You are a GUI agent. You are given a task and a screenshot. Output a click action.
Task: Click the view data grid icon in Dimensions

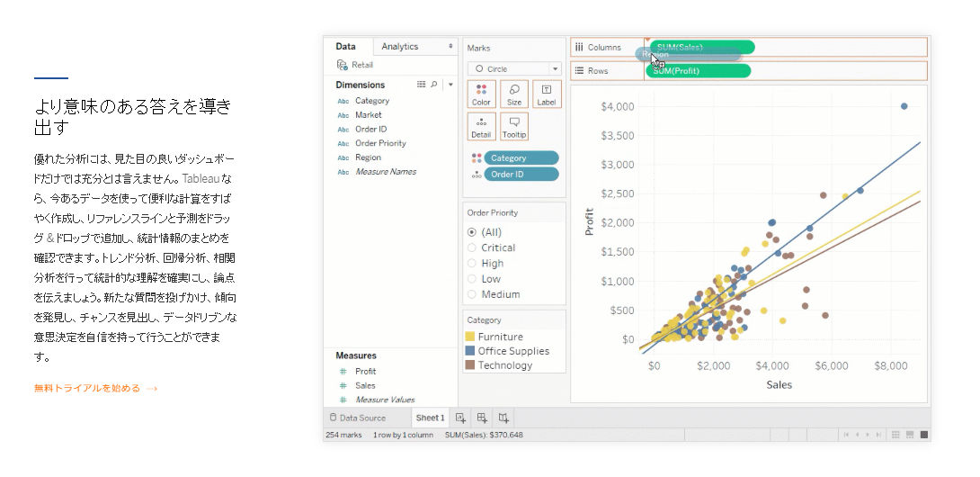point(422,85)
